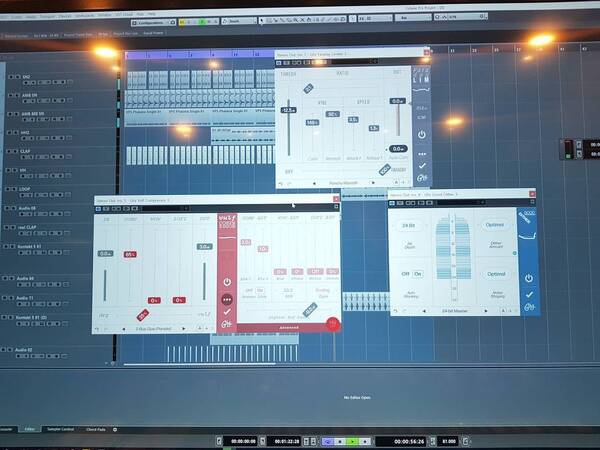Switch to the Sampler Control tab
This screenshot has width=600, height=450.
(60, 429)
